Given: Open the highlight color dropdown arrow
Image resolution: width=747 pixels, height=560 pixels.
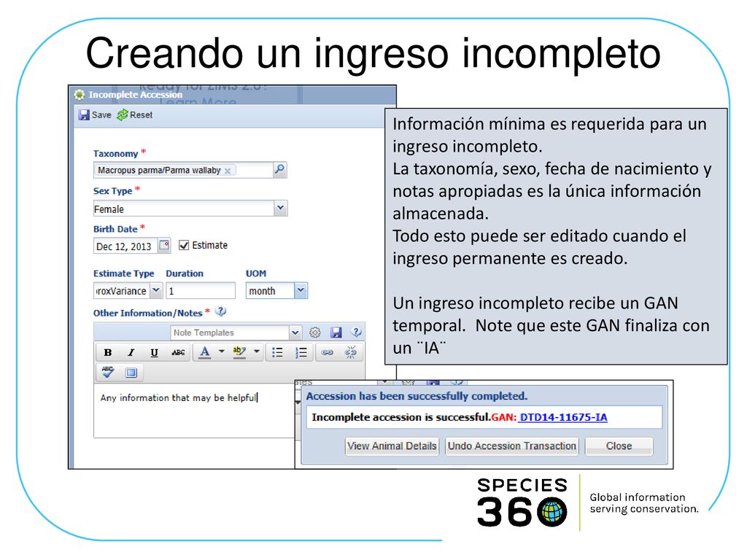Looking at the screenshot, I should pos(256,352).
